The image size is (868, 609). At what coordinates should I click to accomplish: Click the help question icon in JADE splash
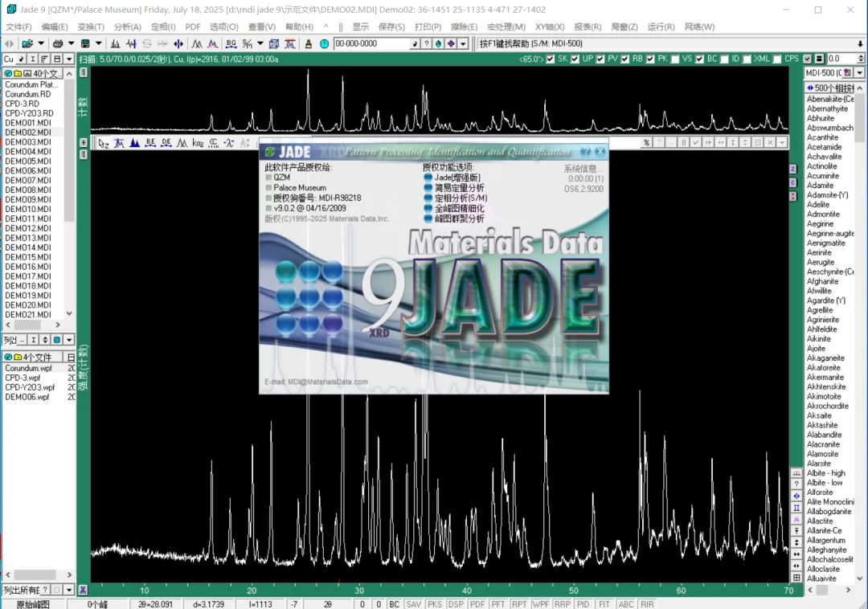pos(586,152)
